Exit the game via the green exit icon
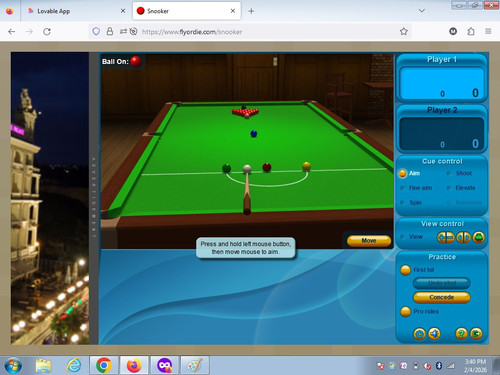Image resolution: width=500 pixels, height=375 pixels. tap(476, 333)
